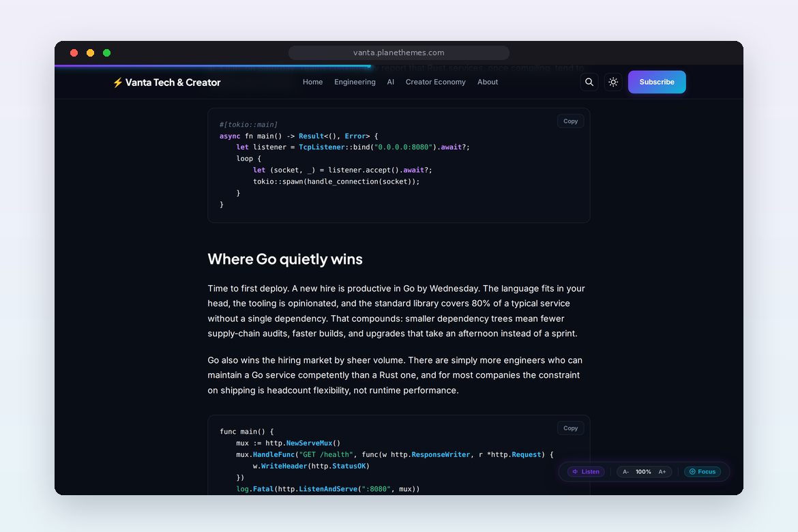
Task: Copy the Go func main code block
Action: pos(570,428)
